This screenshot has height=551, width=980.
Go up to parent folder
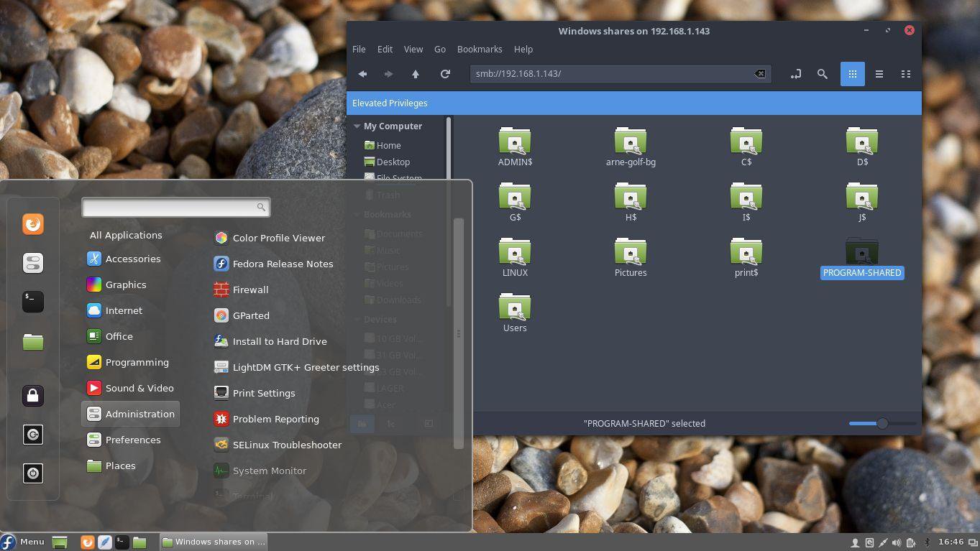(x=415, y=74)
